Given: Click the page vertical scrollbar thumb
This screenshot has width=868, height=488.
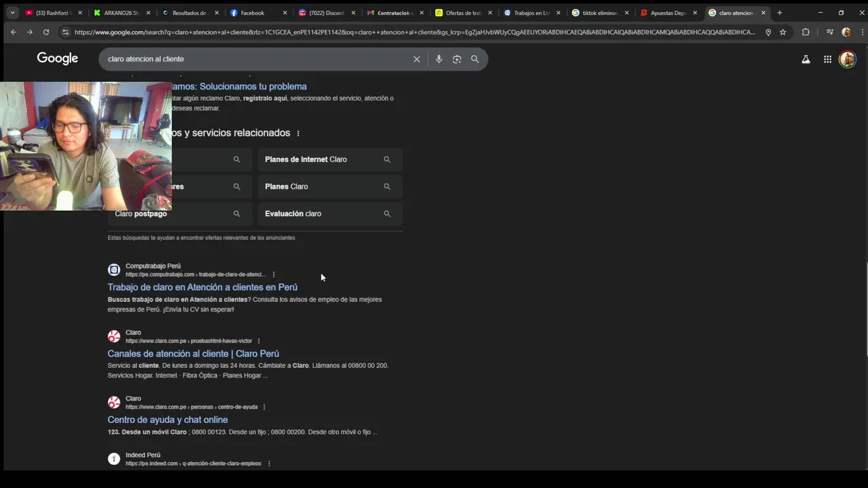Looking at the screenshot, I should 867,310.
